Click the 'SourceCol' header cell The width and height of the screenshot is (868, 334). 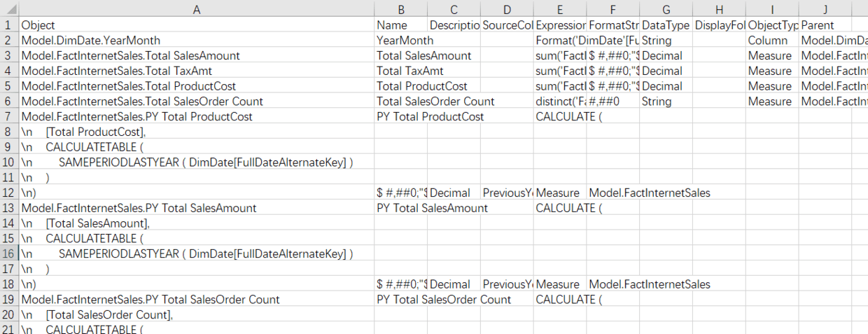[x=507, y=25]
